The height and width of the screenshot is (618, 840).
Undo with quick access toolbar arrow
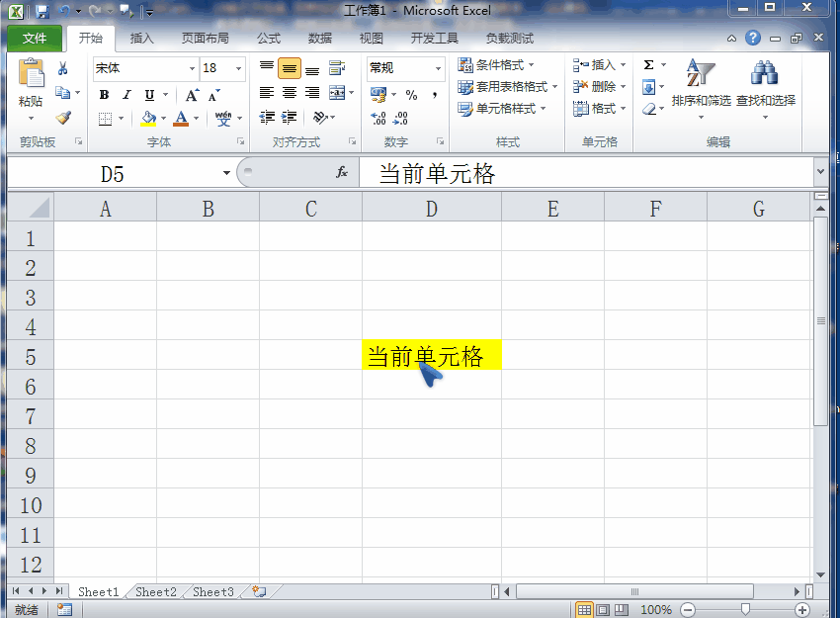(x=64, y=11)
